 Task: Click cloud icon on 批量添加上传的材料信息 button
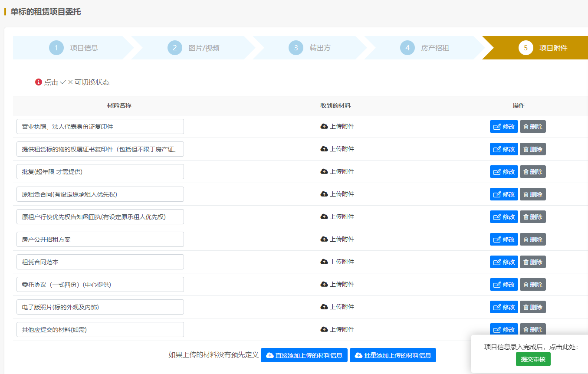(358, 355)
